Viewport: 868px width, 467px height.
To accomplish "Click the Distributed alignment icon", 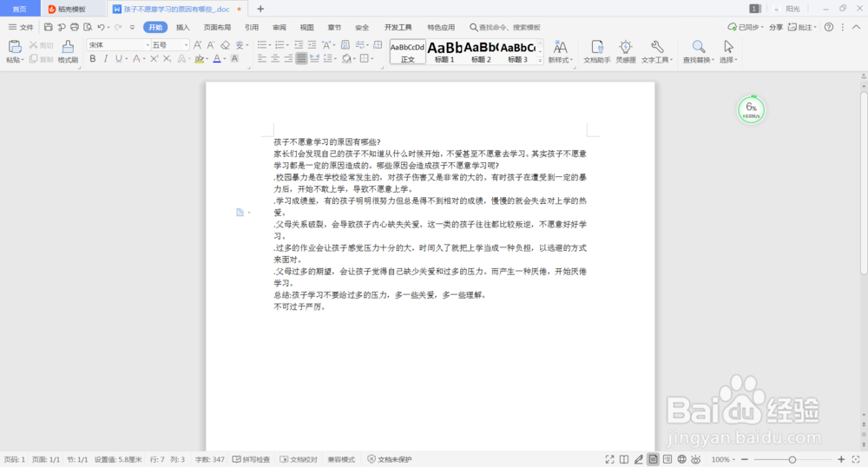I will [x=315, y=59].
